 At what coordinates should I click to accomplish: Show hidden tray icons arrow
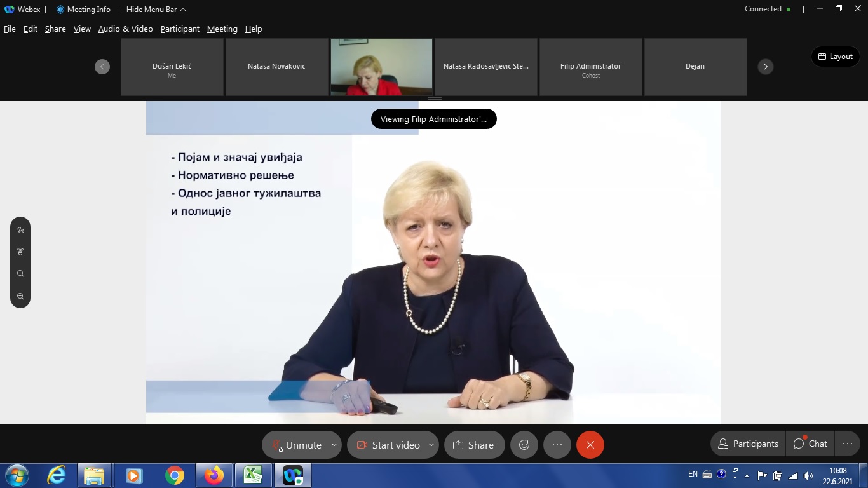747,476
